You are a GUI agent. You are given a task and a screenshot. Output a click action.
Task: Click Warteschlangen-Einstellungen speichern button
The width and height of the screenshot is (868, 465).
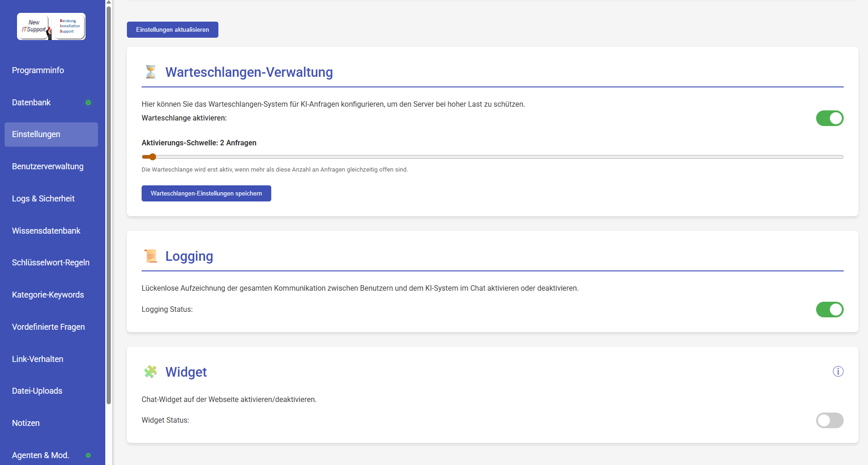(x=206, y=194)
